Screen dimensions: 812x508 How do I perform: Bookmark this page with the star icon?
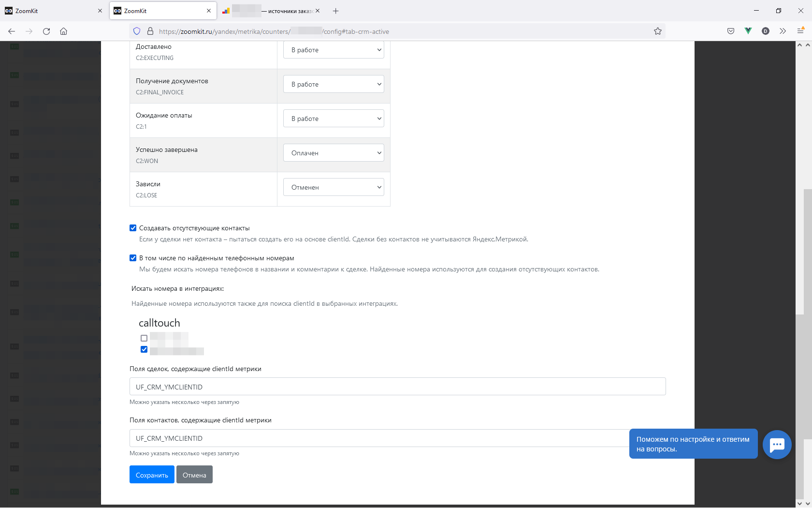tap(658, 31)
